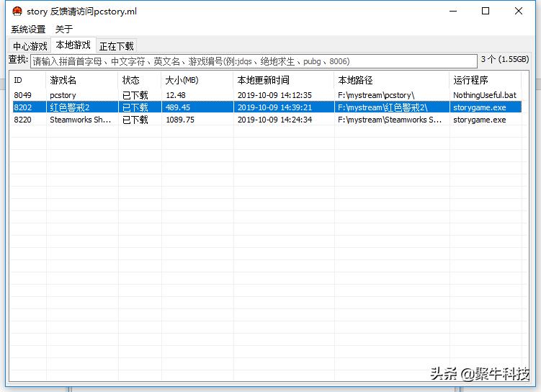
Task: Close the story window
Action: click(518, 11)
